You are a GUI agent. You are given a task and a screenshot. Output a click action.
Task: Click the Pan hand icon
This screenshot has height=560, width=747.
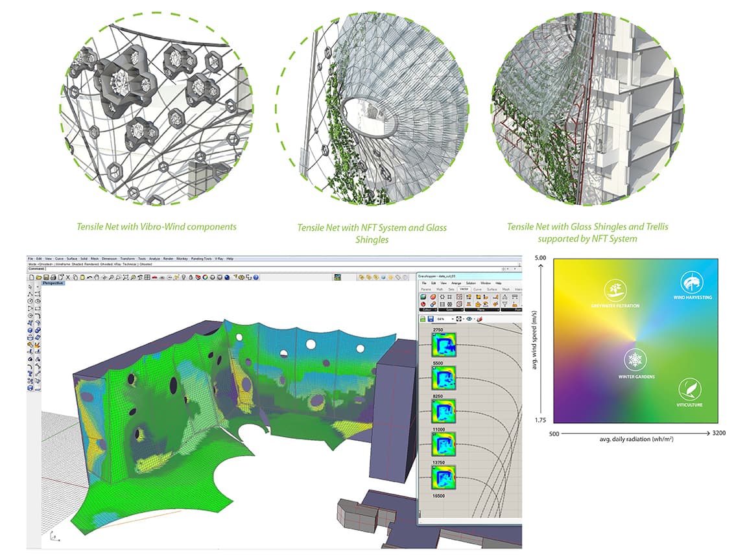click(96, 277)
